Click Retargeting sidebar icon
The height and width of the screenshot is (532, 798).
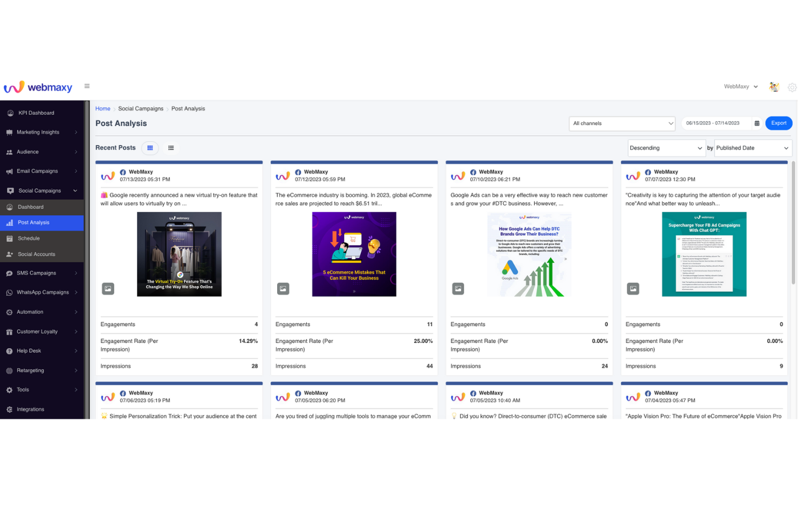(x=10, y=371)
